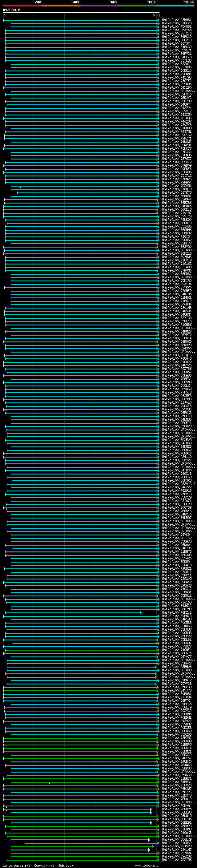197x868 pixels.
Task: Open hit UniRef100_B4FQL9
Action: pyautogui.click(x=176, y=37)
